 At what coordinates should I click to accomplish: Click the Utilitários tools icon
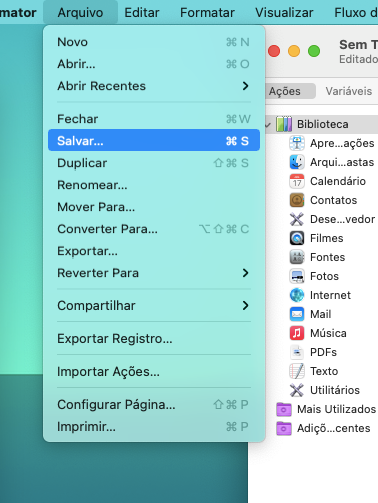(x=297, y=390)
